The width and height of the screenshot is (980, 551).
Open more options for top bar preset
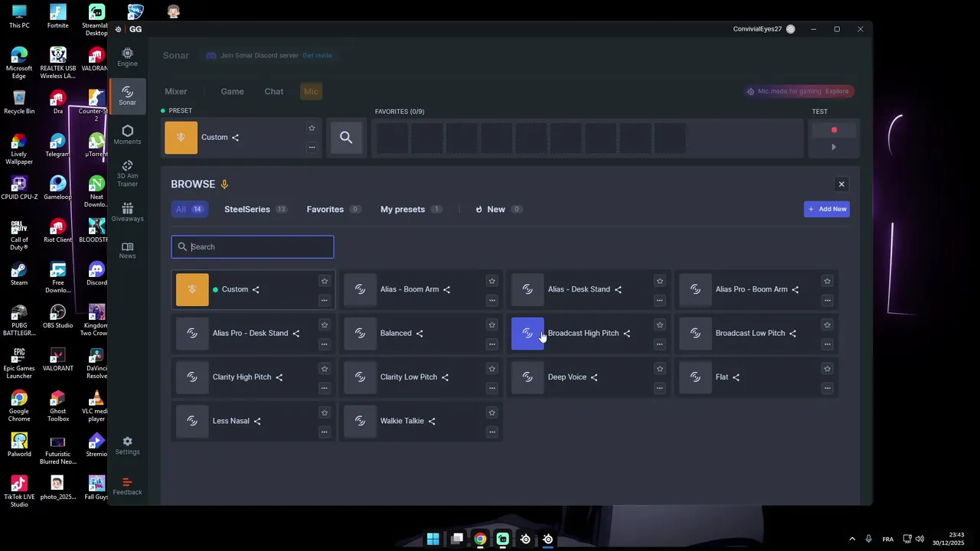312,147
